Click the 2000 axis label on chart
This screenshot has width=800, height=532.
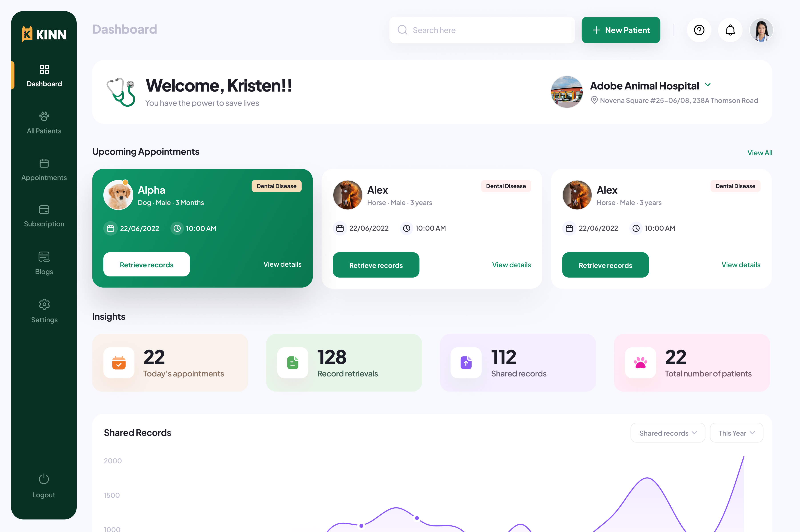click(x=113, y=461)
